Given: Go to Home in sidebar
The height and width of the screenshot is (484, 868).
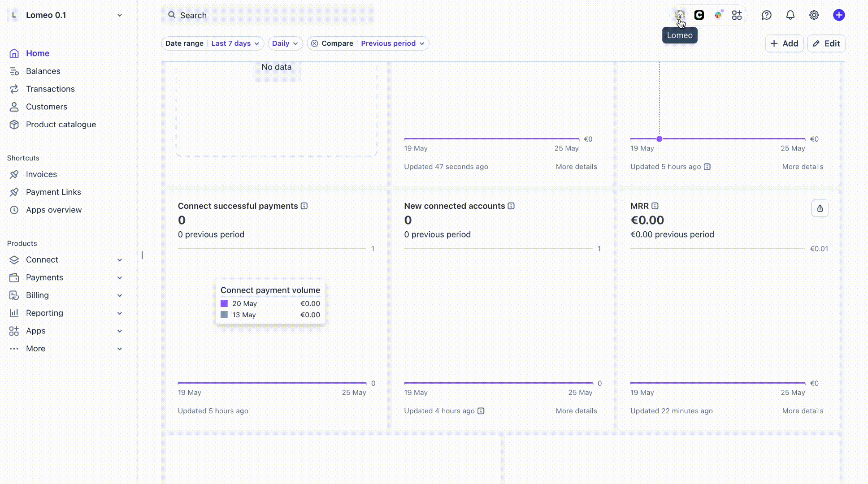Looking at the screenshot, I should click(38, 53).
